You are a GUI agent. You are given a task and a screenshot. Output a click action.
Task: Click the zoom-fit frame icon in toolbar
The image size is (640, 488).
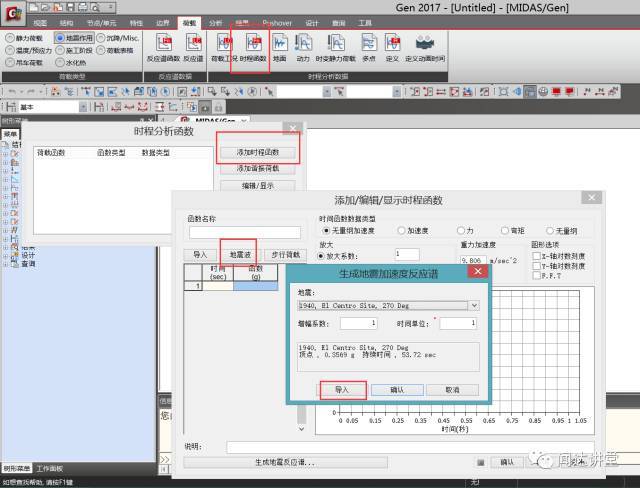coord(503,92)
